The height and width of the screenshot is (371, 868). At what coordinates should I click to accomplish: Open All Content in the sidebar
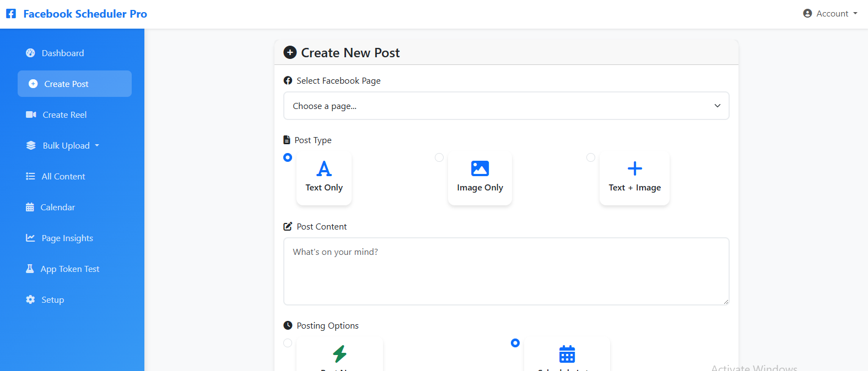tap(74, 176)
